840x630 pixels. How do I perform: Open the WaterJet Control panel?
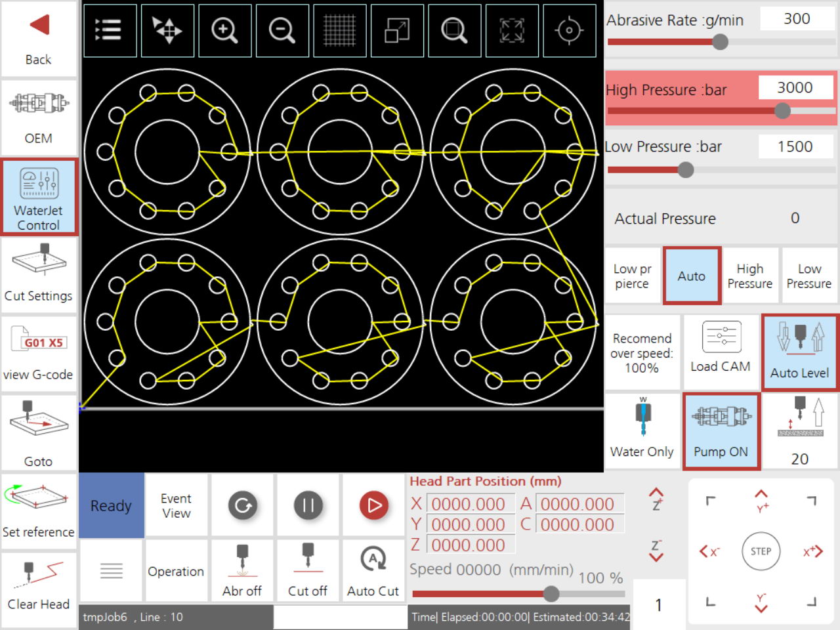pyautogui.click(x=39, y=197)
